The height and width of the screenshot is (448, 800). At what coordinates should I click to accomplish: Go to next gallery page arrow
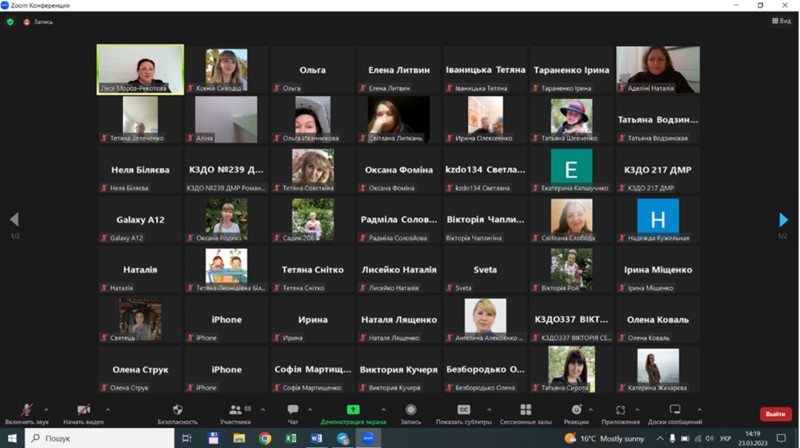784,220
